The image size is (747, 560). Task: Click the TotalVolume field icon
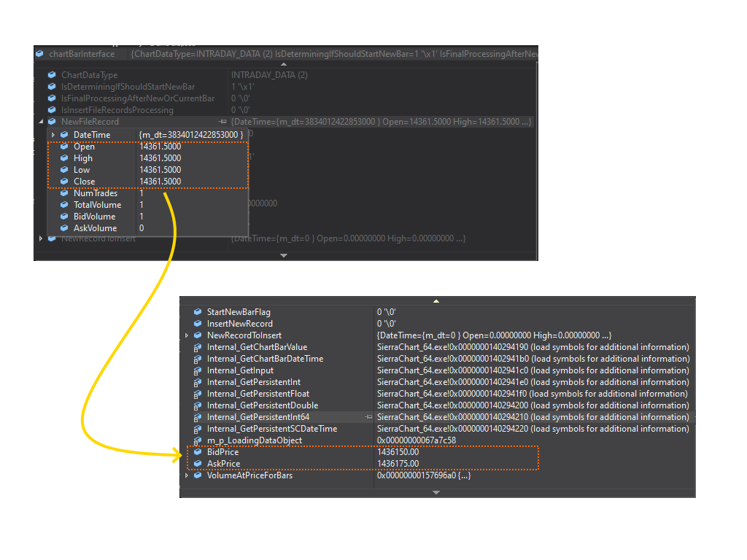[x=64, y=205]
